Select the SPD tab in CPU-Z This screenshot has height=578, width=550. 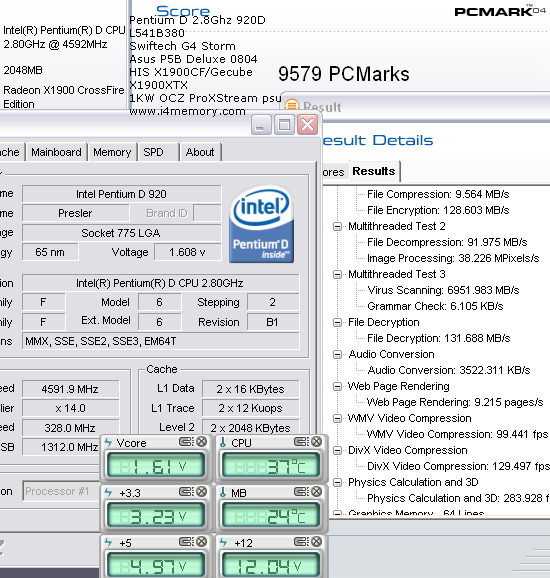pyautogui.click(x=153, y=152)
